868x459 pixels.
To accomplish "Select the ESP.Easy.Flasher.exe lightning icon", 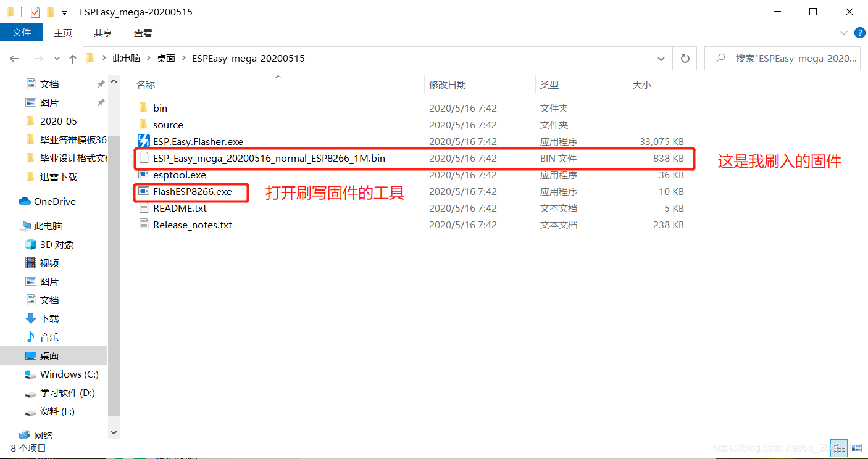I will pyautogui.click(x=143, y=141).
